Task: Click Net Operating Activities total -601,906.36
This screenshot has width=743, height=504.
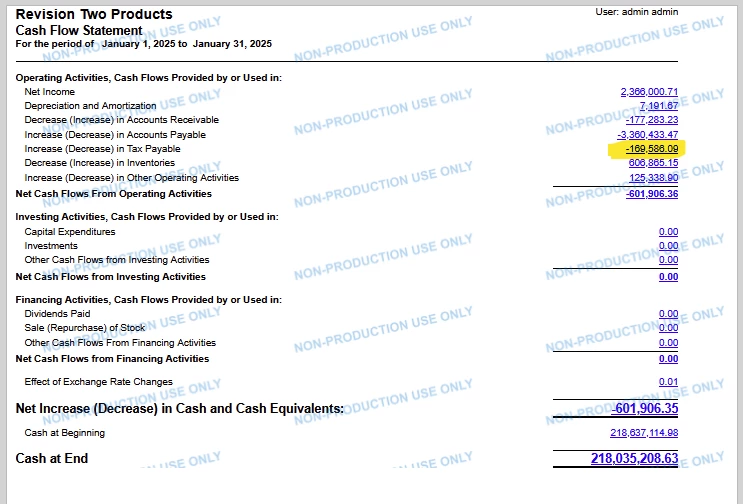Action: coord(652,194)
